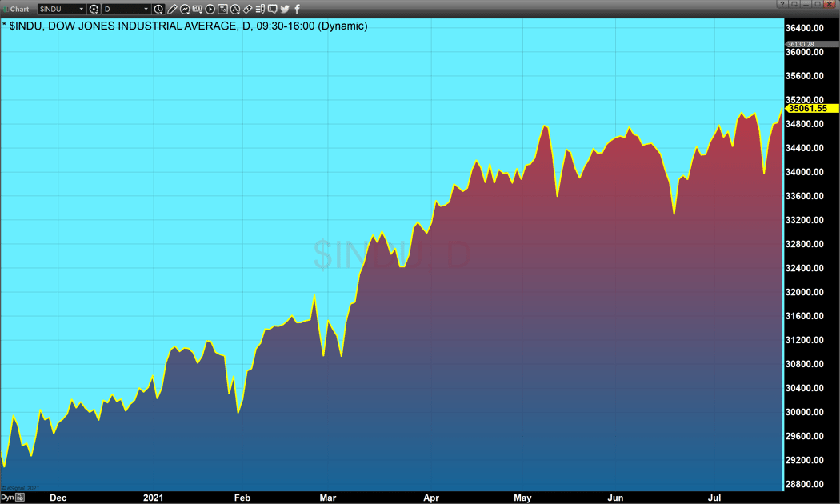
Task: Click the 30800.00 price axis label
Action: (804, 364)
